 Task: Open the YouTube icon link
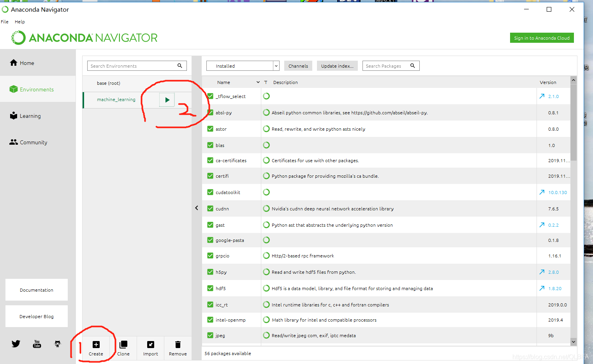(37, 344)
